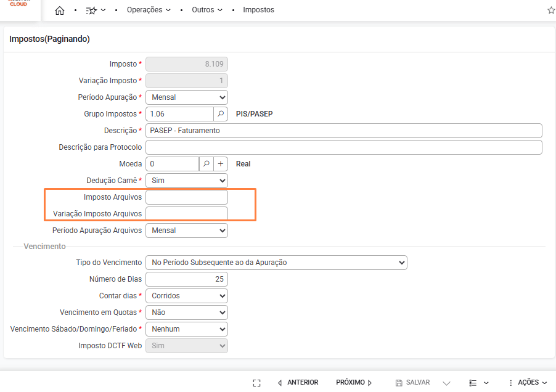Screen dimensions: 556x392
Task: Open the Dedução Carnê dropdown
Action: coord(187,181)
